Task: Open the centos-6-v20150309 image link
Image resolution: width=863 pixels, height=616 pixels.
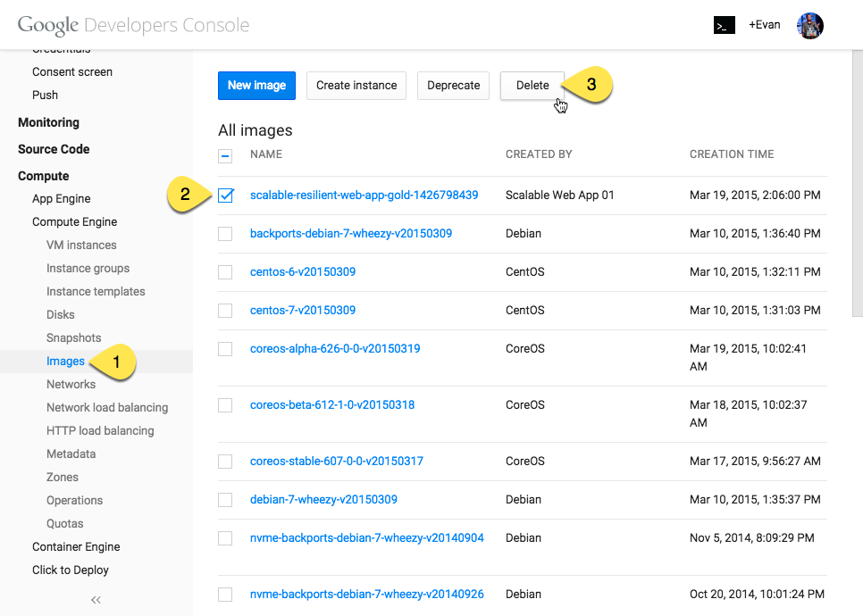Action: pos(303,271)
